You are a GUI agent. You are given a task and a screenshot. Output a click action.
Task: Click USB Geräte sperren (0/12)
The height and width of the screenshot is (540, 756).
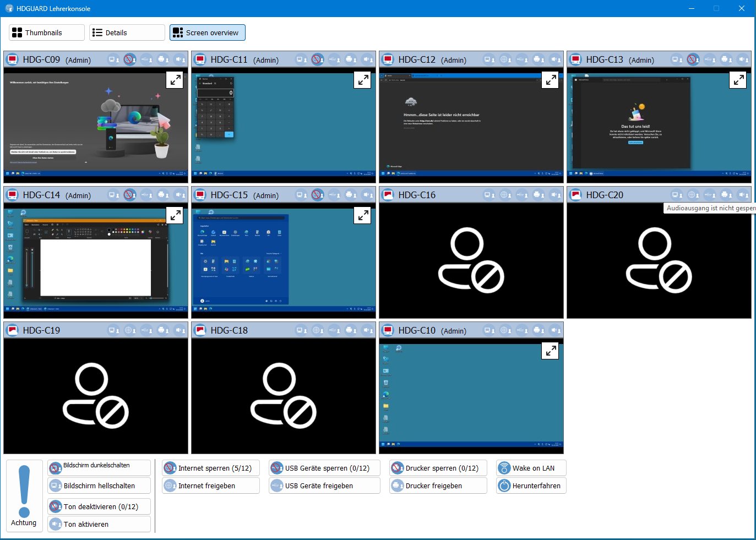[x=324, y=468]
